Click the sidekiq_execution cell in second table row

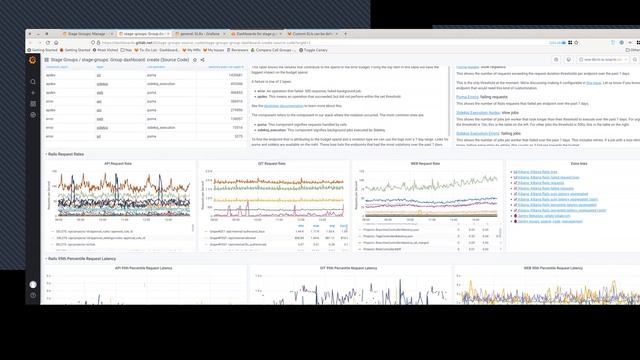pos(161,84)
